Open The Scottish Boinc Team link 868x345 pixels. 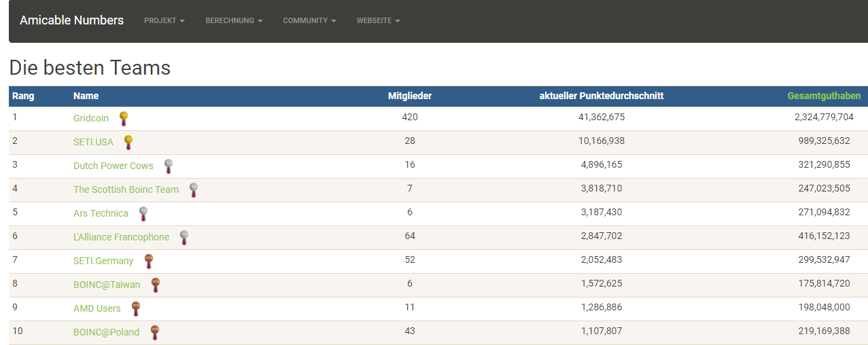(126, 189)
